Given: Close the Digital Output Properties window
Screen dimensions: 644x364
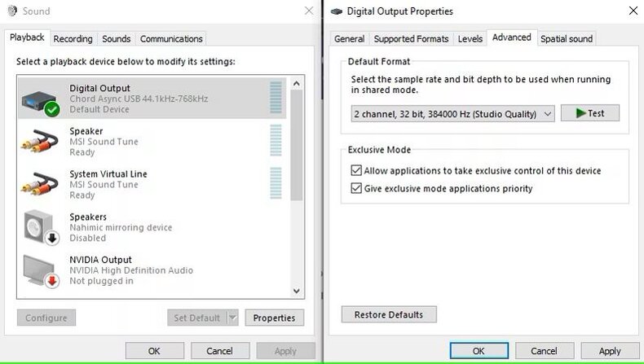Looking at the screenshot, I should pos(633,11).
